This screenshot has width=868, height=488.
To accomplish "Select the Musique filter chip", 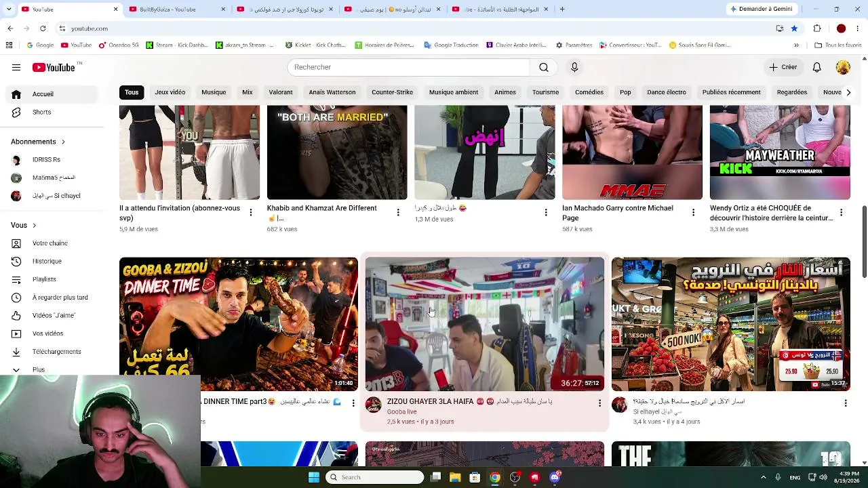I will [x=214, y=92].
